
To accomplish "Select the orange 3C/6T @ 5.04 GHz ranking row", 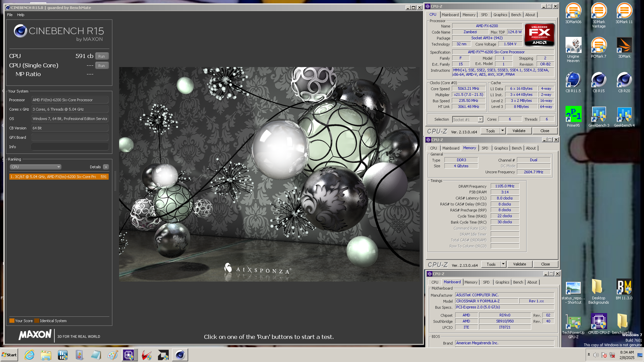I will tap(59, 177).
